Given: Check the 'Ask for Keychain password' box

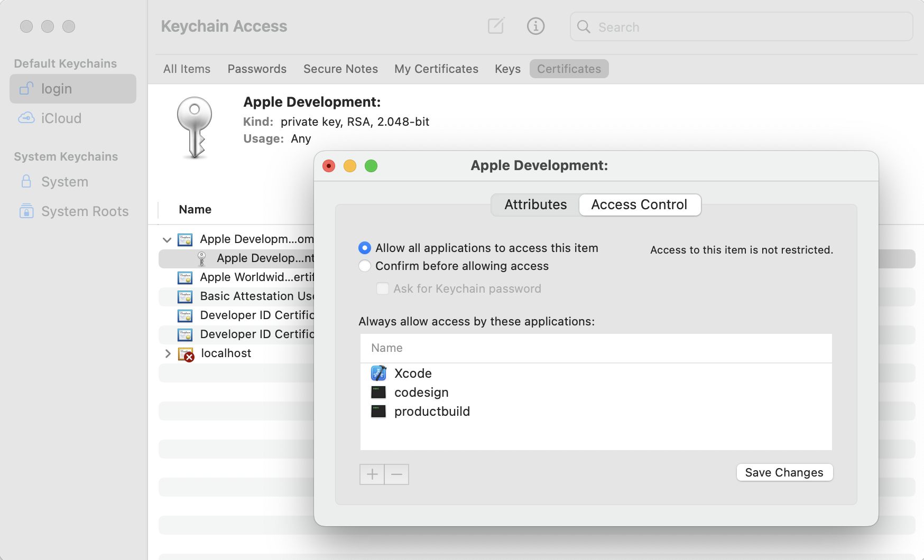Looking at the screenshot, I should pyautogui.click(x=383, y=288).
